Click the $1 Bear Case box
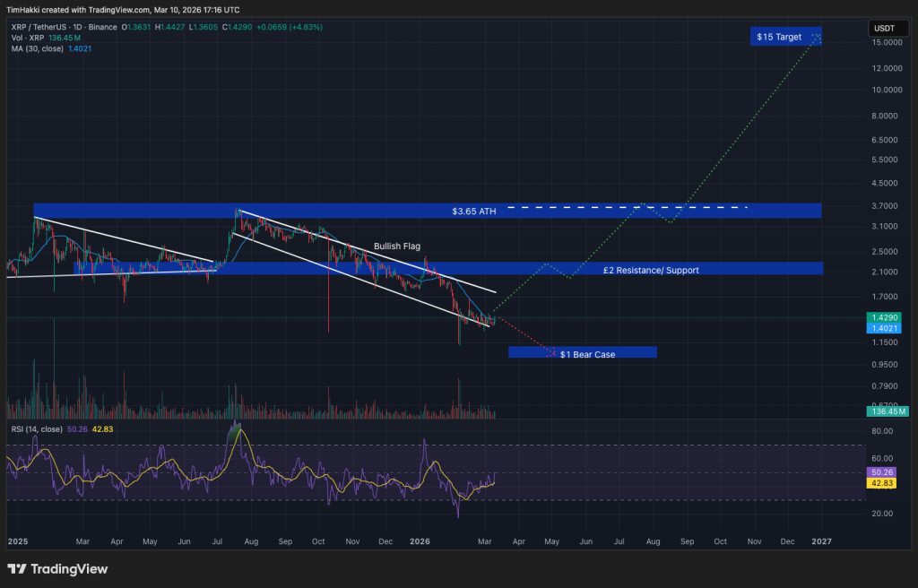This screenshot has width=918, height=588. [x=587, y=354]
